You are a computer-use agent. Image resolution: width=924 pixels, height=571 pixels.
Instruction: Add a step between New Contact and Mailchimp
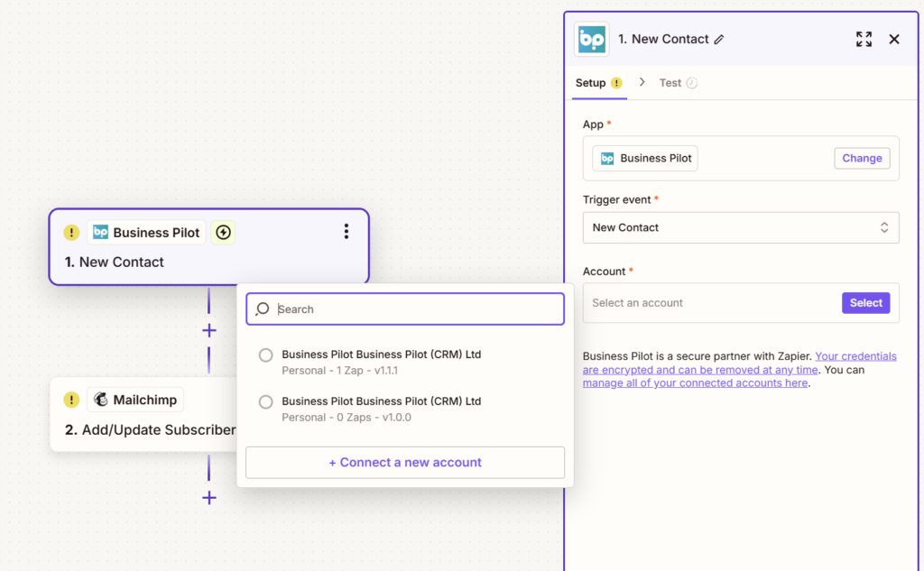pyautogui.click(x=209, y=330)
